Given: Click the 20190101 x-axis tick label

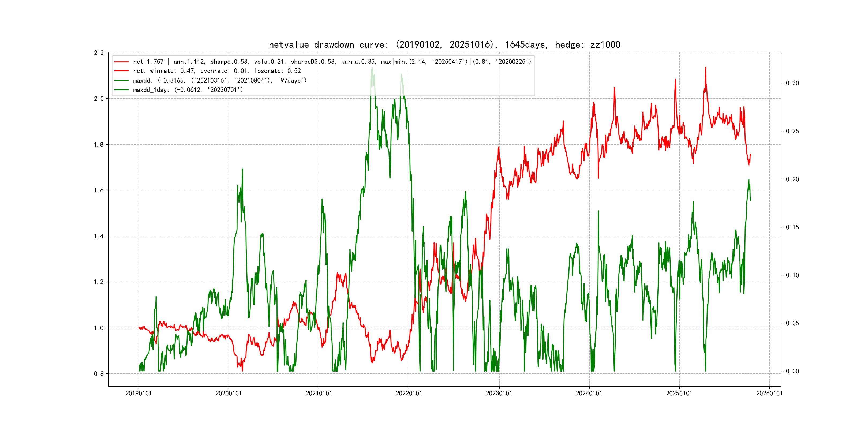Looking at the screenshot, I should pyautogui.click(x=139, y=393).
